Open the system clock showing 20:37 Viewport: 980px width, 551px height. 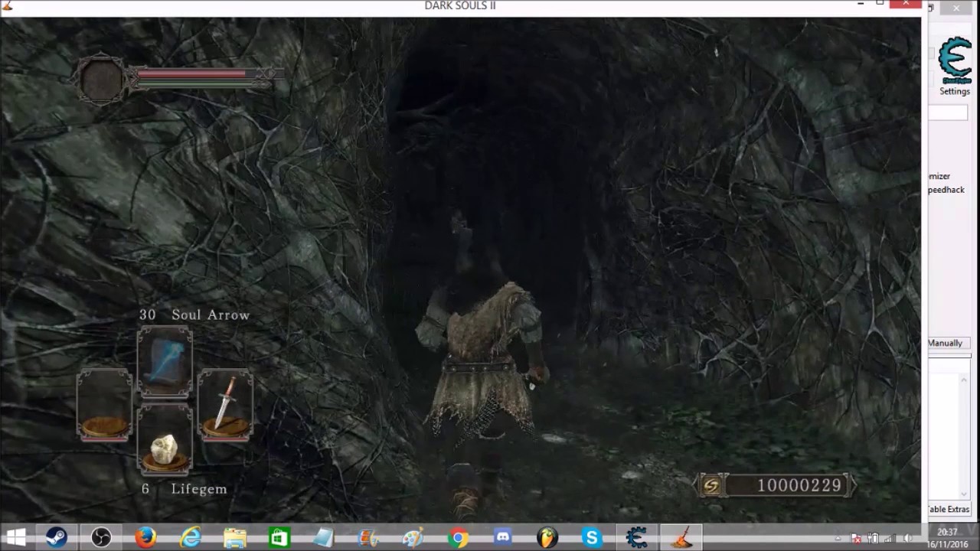coord(947,532)
